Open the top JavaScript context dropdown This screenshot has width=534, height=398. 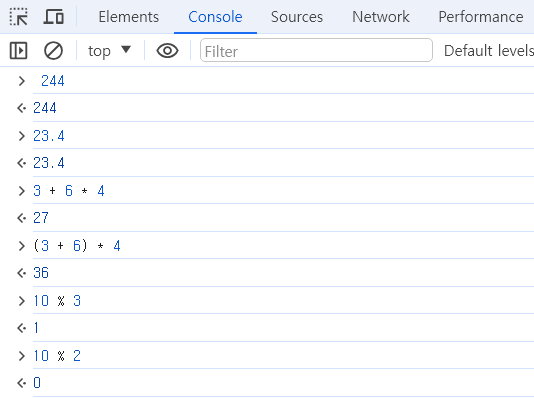[109, 51]
